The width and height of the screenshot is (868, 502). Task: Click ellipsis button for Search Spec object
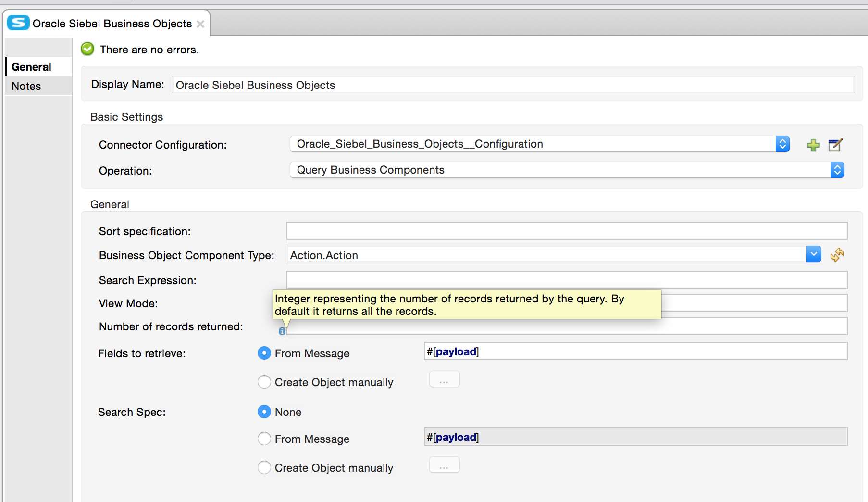tap(444, 465)
